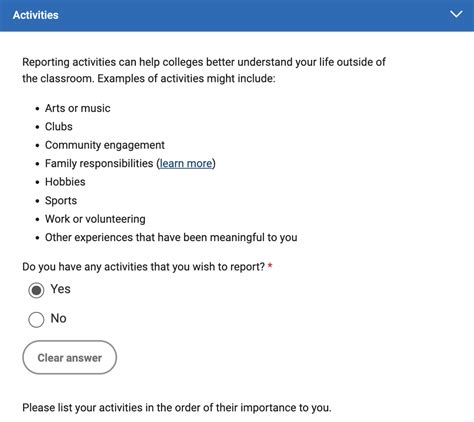Click the Reporting activities intro paragraph
The width and height of the screenshot is (474, 422).
pyautogui.click(x=204, y=70)
